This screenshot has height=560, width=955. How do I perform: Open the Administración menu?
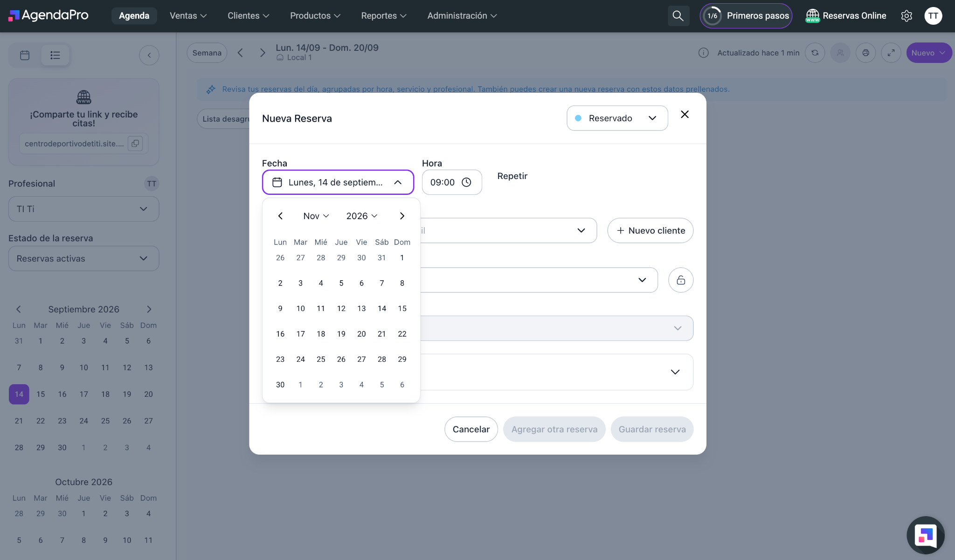[x=462, y=16]
